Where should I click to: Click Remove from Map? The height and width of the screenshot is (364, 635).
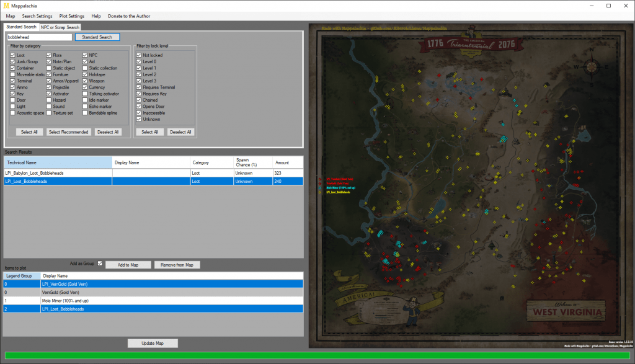point(177,264)
